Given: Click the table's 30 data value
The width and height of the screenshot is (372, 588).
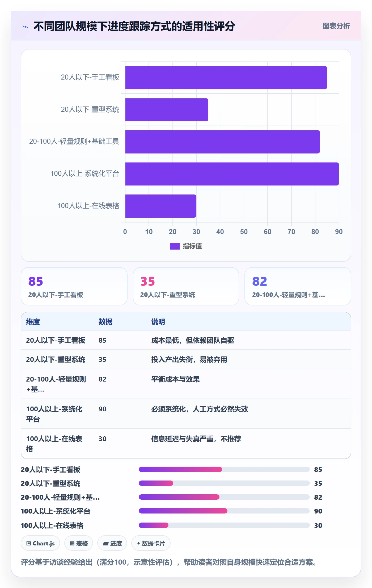Looking at the screenshot, I should tap(103, 439).
